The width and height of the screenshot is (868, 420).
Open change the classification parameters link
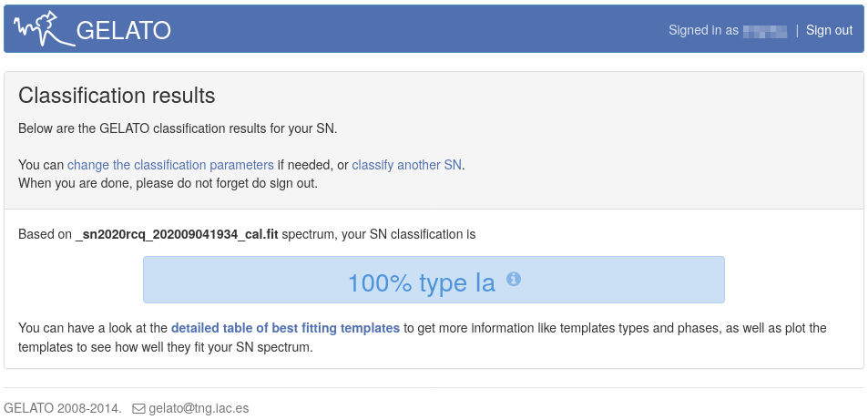[170, 165]
